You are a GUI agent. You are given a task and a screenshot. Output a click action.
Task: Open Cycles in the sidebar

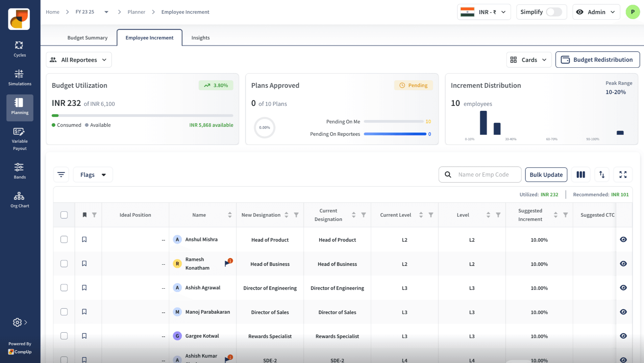pos(19,49)
